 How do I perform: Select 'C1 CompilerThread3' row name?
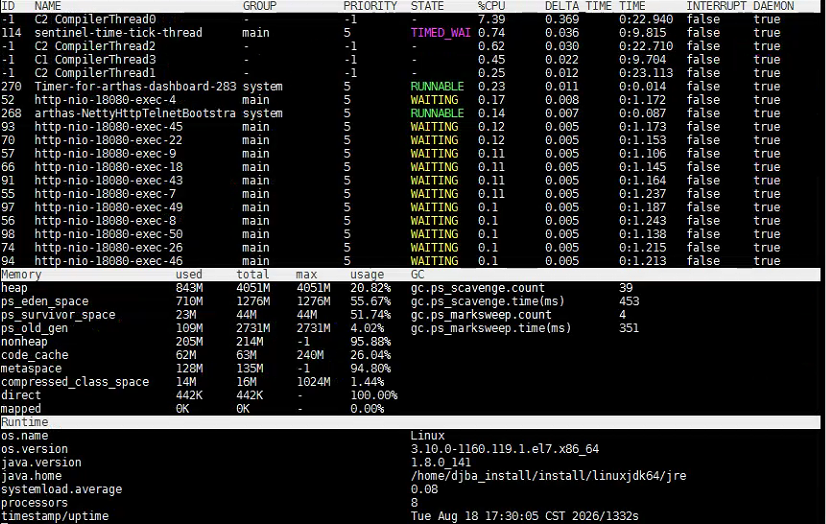[95, 60]
